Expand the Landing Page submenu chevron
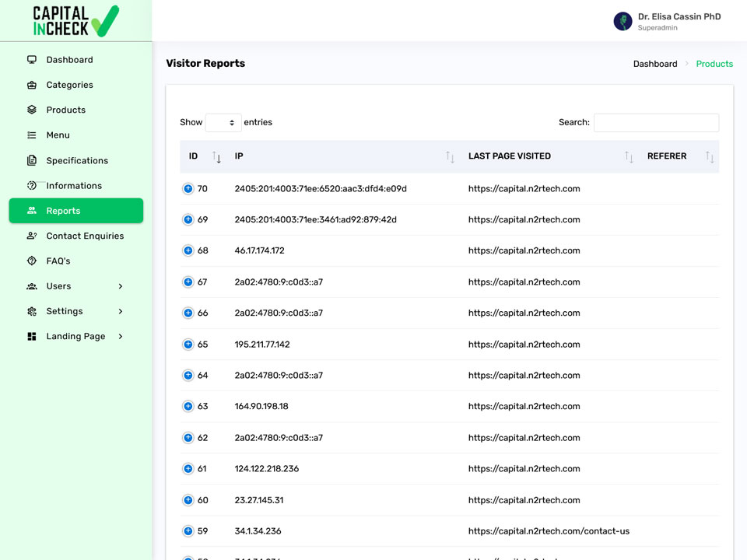The image size is (747, 560). point(121,337)
